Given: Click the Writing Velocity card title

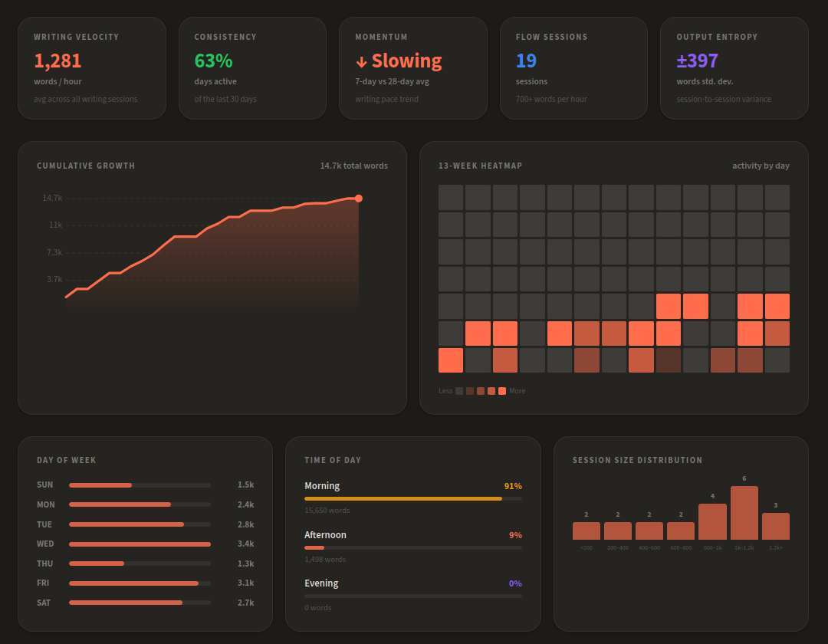Looking at the screenshot, I should 76,37.
